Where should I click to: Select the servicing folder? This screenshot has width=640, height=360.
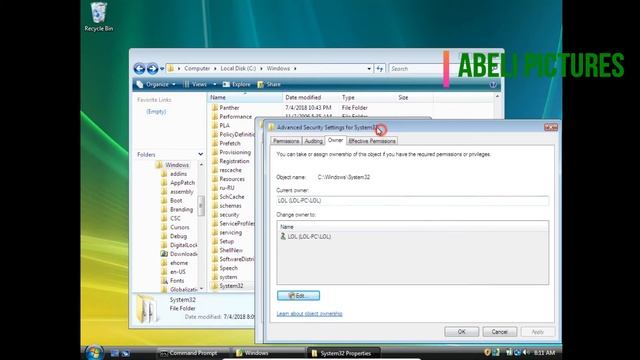click(x=227, y=233)
